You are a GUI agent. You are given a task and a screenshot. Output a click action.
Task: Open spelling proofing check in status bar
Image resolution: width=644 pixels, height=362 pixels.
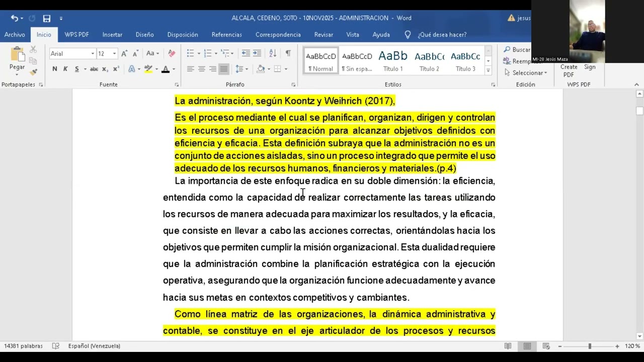(x=56, y=346)
